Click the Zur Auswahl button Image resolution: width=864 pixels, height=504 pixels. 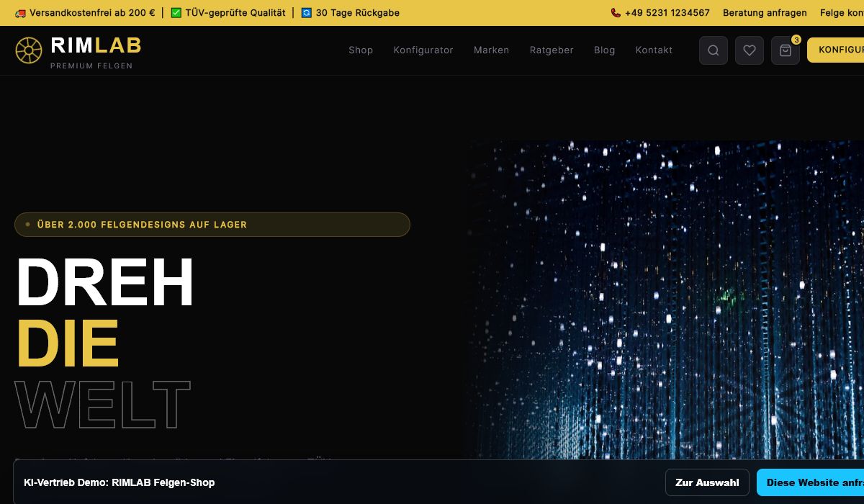[x=707, y=482]
